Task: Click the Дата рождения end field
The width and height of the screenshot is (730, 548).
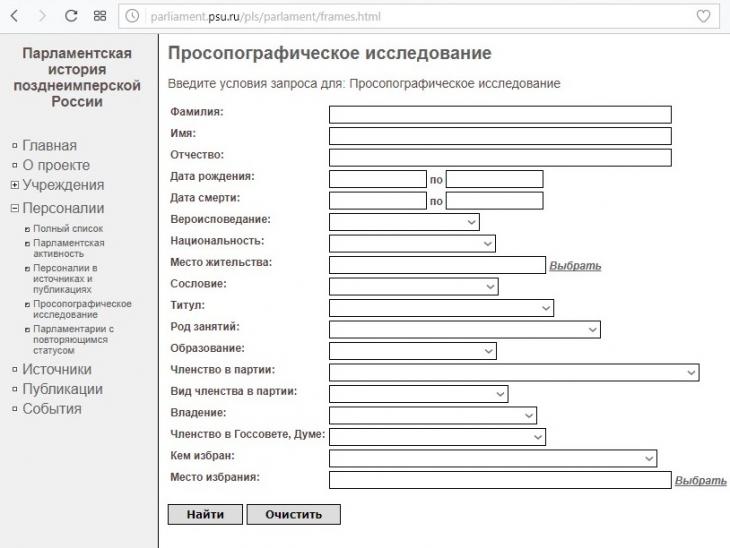Action: point(494,179)
